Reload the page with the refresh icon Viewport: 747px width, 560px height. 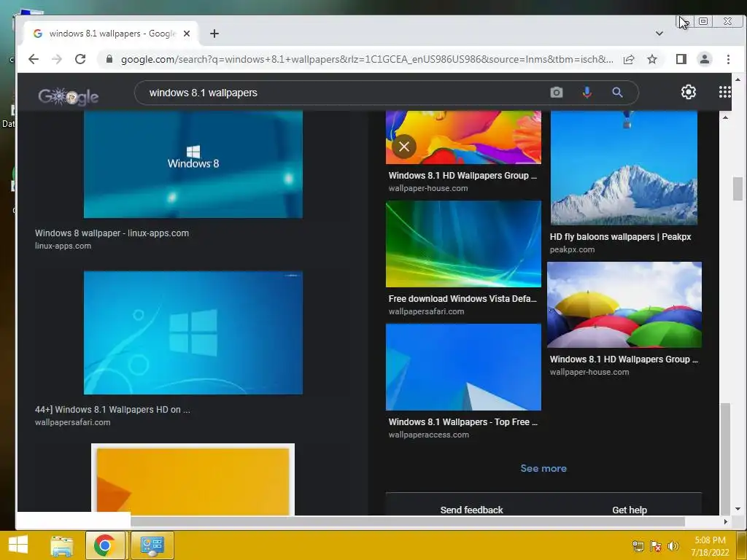click(x=80, y=59)
